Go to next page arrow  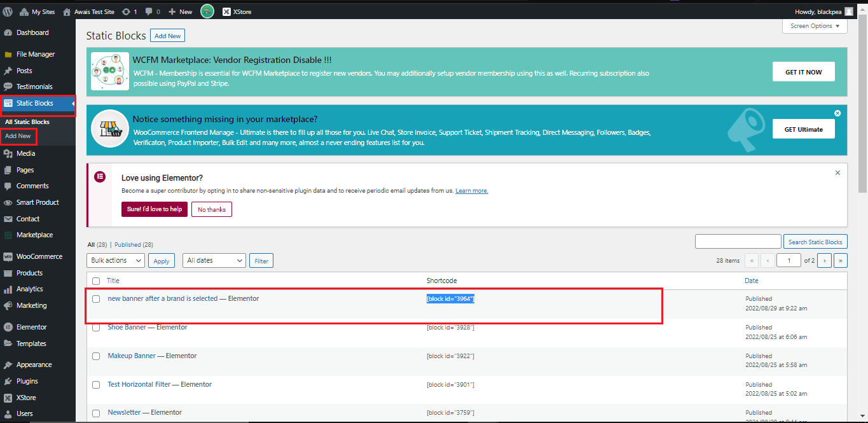click(x=825, y=260)
